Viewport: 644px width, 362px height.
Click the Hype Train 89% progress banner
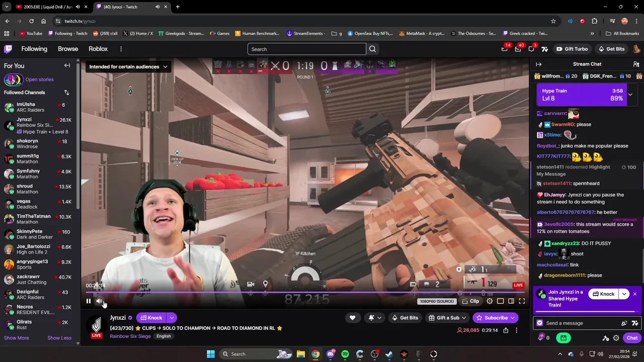pyautogui.click(x=582, y=95)
